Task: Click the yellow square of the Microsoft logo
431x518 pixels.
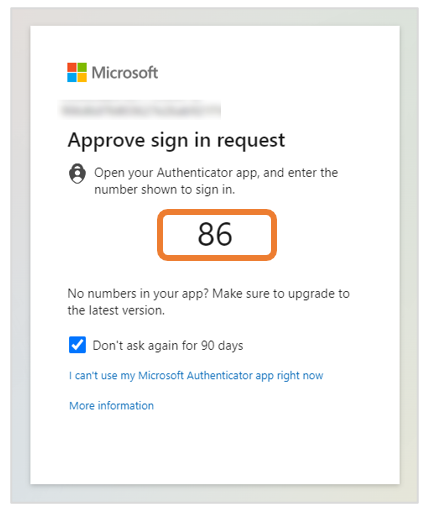Action: 82,77
